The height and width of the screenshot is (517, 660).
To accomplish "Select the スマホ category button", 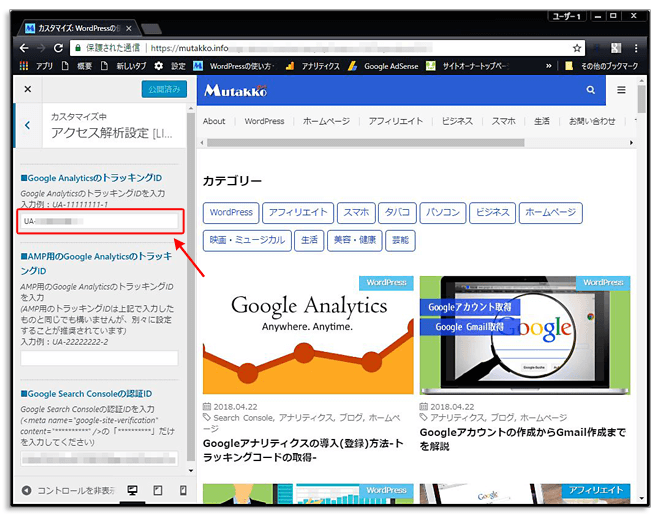I will (x=356, y=213).
